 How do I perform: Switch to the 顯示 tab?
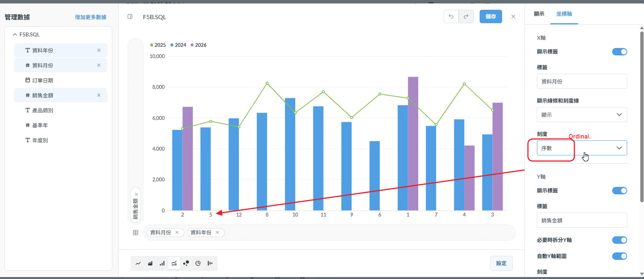click(539, 14)
